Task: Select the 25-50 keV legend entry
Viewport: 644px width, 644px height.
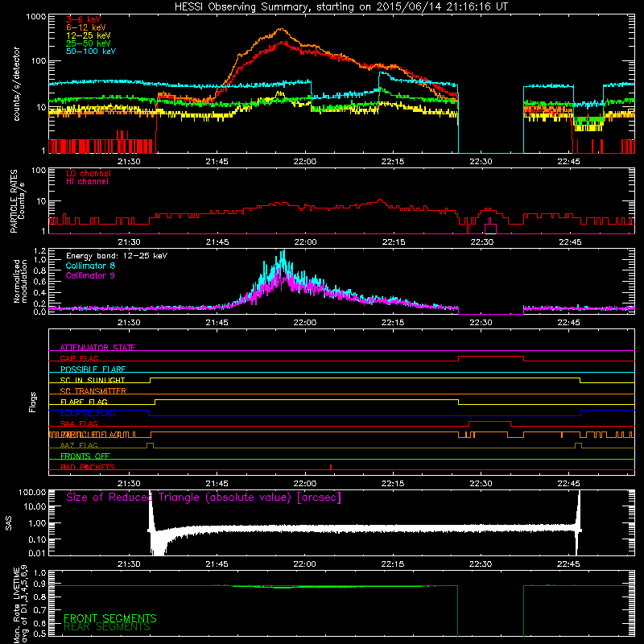Action: pos(88,43)
